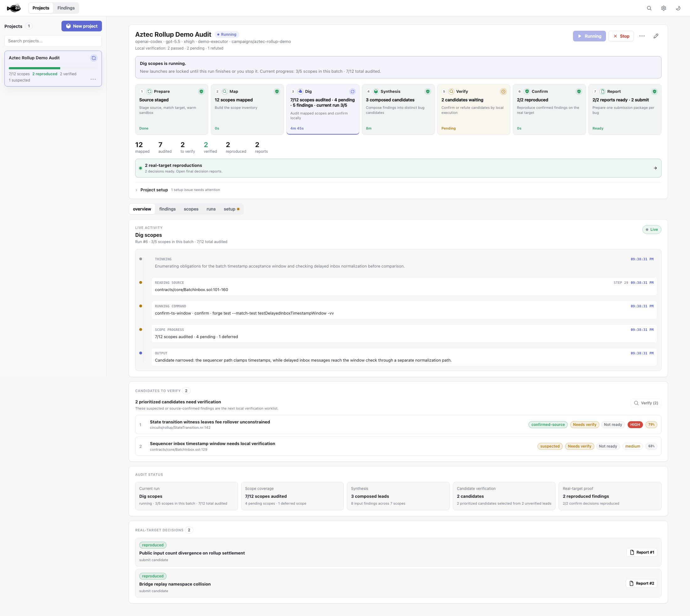690x616 pixels.
Task: Select the runs tab
Action: point(211,209)
